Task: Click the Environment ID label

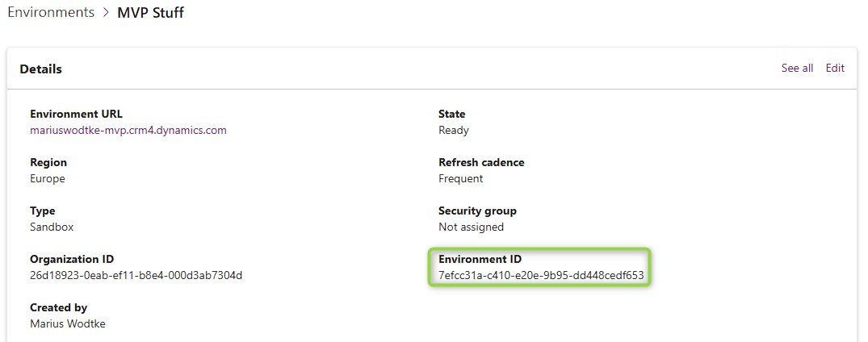Action: click(x=480, y=259)
